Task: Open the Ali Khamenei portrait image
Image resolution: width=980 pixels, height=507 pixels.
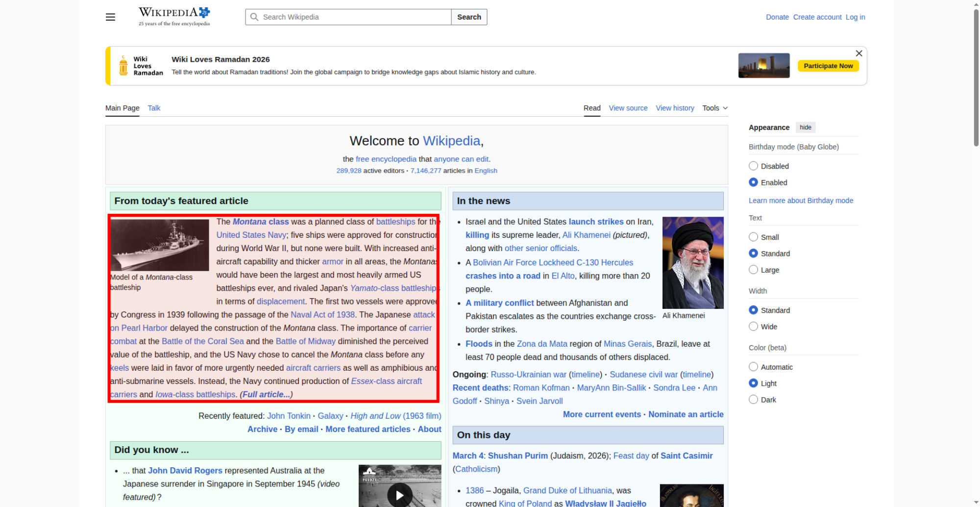Action: click(x=692, y=263)
